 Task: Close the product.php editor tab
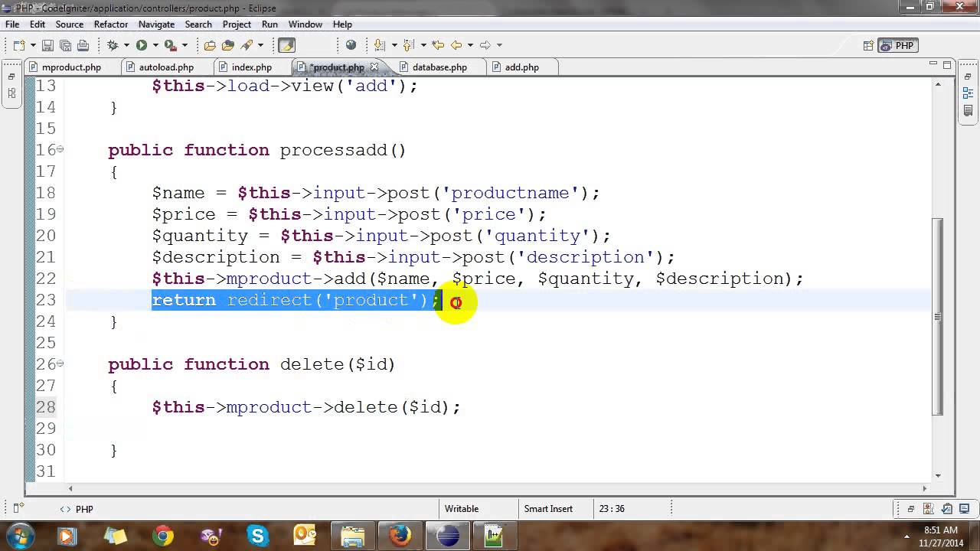(374, 67)
